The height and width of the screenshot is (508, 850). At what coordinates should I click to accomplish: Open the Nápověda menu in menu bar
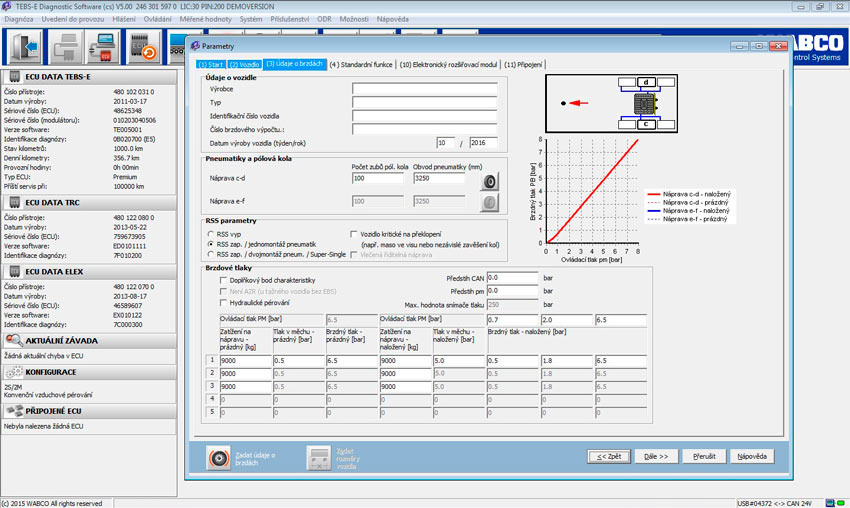pyautogui.click(x=392, y=19)
